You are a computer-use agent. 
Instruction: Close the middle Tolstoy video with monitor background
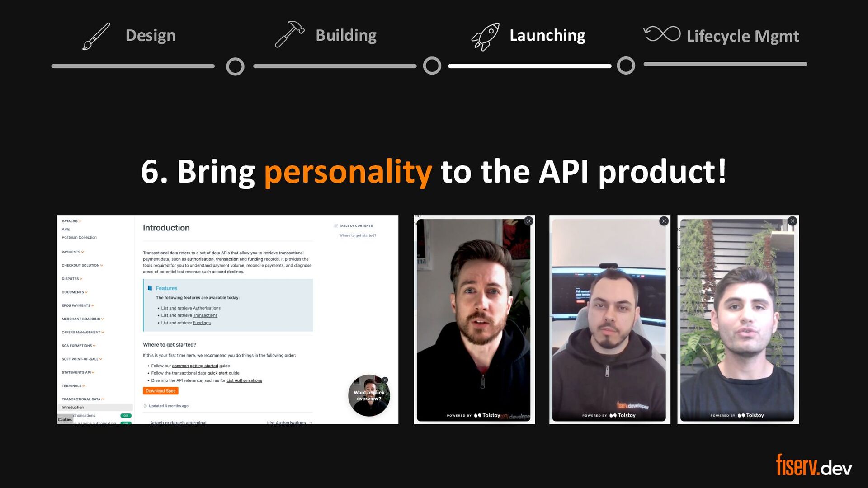(664, 221)
